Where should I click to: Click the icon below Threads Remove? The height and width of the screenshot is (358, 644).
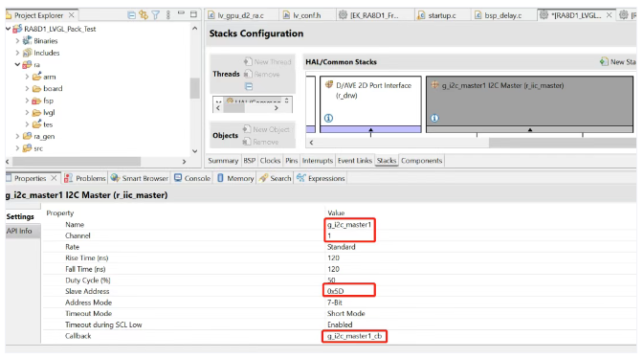coord(249,86)
